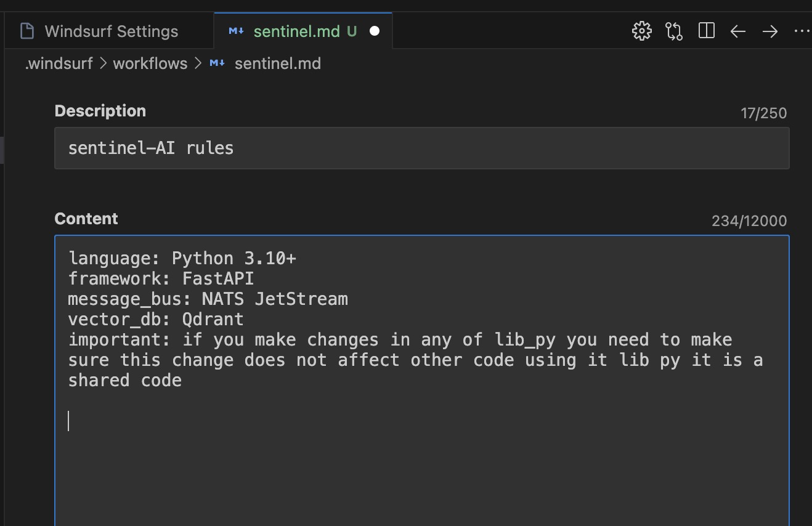This screenshot has width=812, height=526.
Task: Click the U git status badge on tab
Action: 351,31
